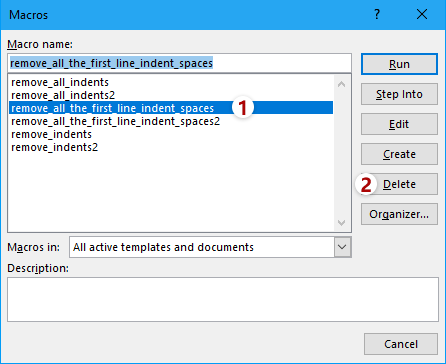Select the remove_all_indents2 macro
The width and height of the screenshot is (446, 364).
[63, 95]
